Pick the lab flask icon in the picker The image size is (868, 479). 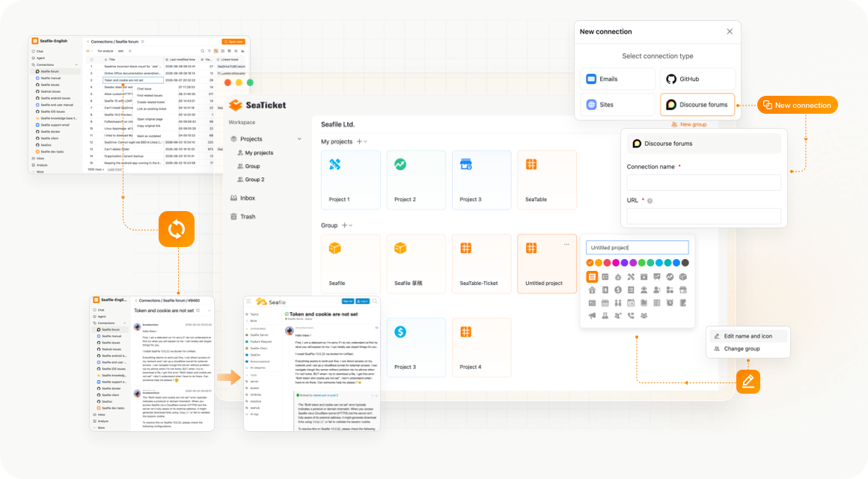pyautogui.click(x=605, y=316)
